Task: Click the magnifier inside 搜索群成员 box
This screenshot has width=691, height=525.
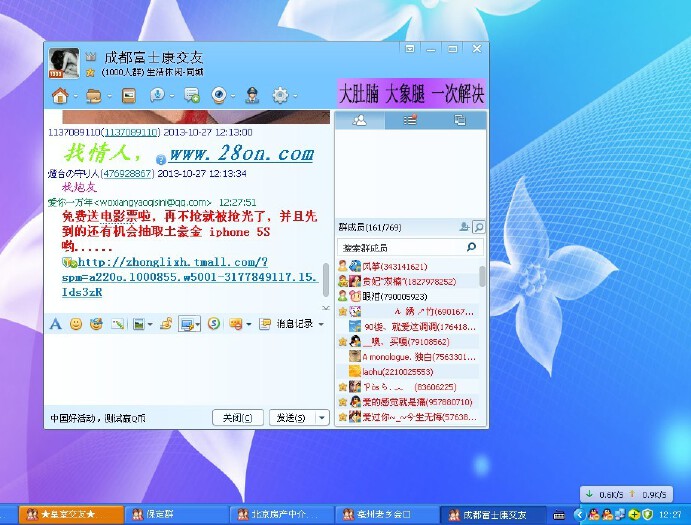Action: click(x=471, y=247)
